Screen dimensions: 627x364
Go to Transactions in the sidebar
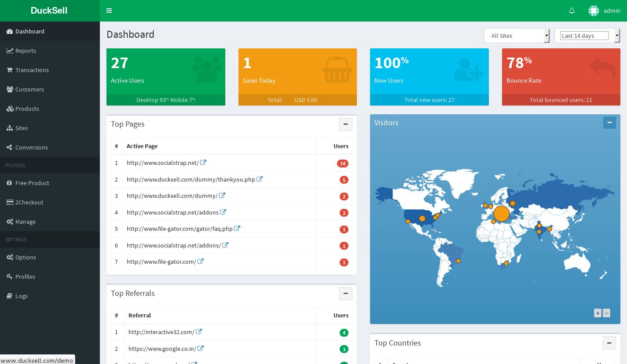[x=32, y=70]
